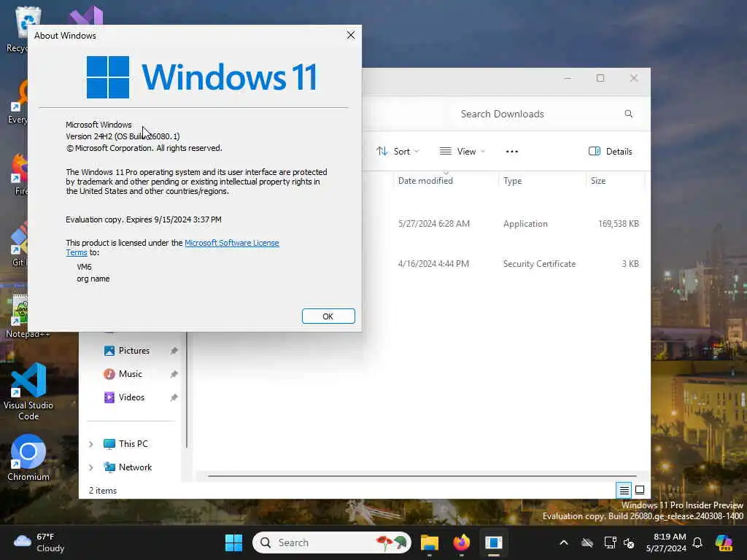Screen dimensions: 747x560
Task: Launch Firefox from the taskbar
Action: coord(461,542)
